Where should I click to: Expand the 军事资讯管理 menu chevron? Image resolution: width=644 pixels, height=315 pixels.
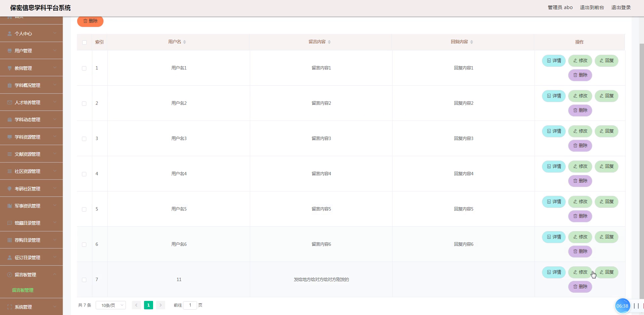coord(55,206)
